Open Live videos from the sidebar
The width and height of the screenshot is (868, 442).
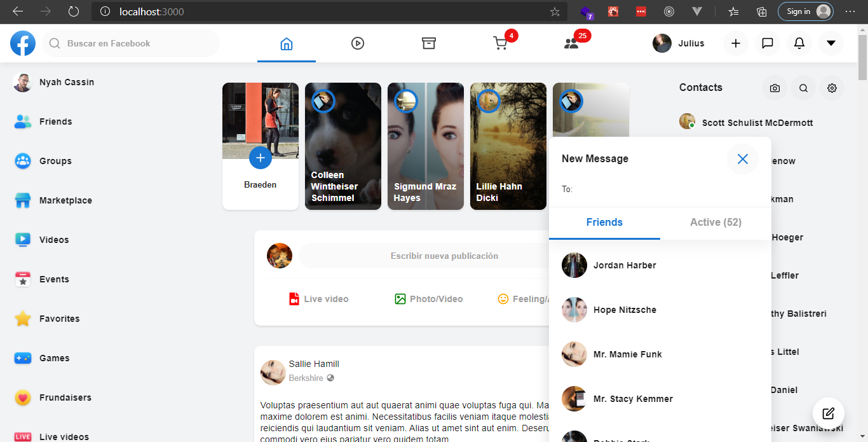point(51,437)
